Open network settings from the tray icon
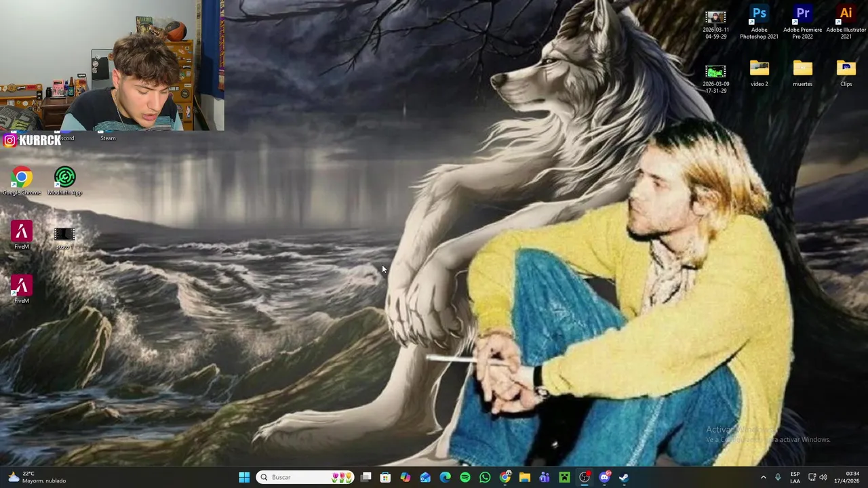The width and height of the screenshot is (868, 488). tap(812, 477)
